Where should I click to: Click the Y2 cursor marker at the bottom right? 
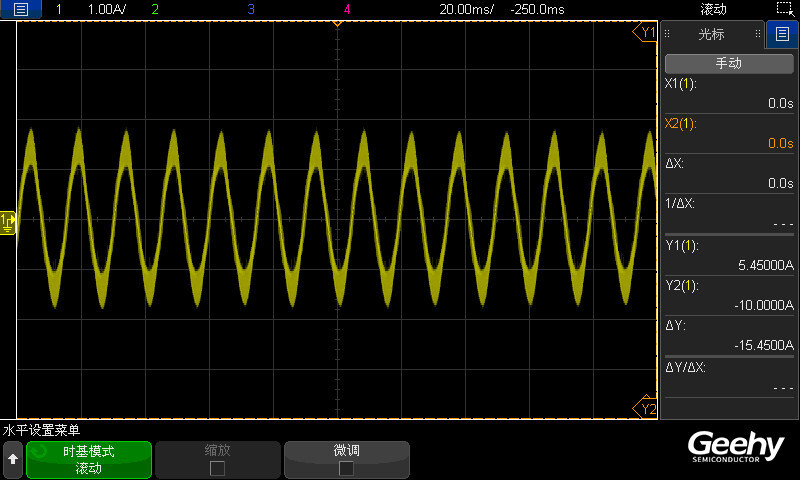[646, 408]
